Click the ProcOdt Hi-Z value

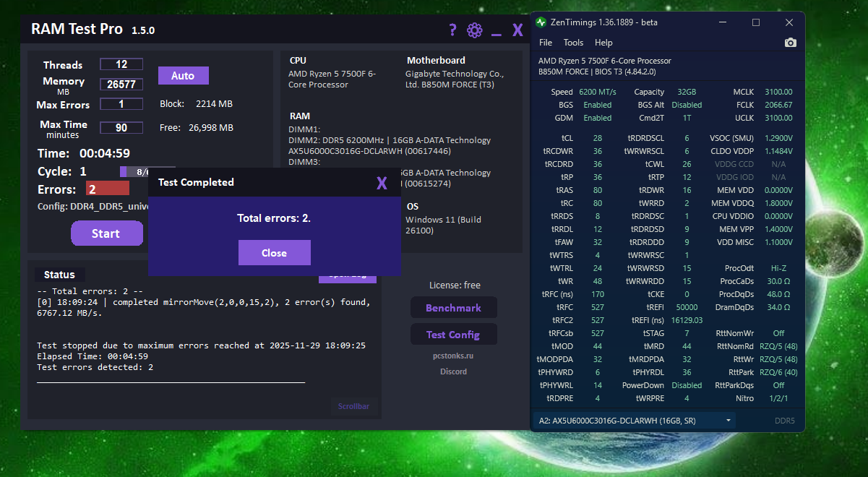pyautogui.click(x=778, y=268)
